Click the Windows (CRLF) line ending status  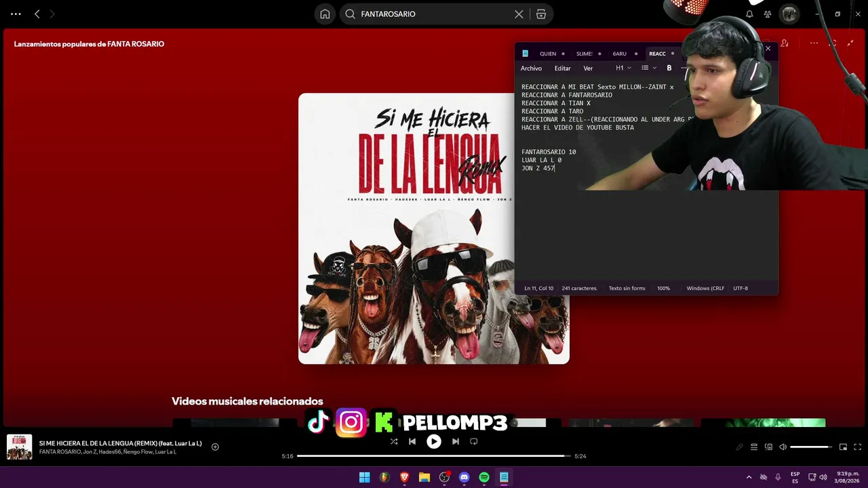click(705, 288)
